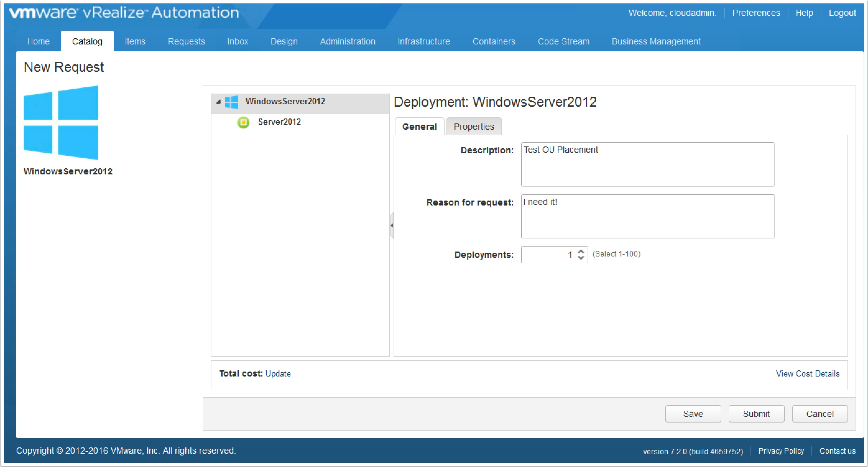Open Preferences in the header
The width and height of the screenshot is (868, 467).
pyautogui.click(x=756, y=13)
